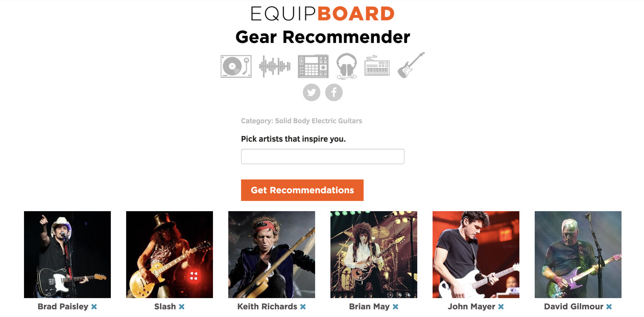Remove David Gilmour from selected artists

point(609,307)
